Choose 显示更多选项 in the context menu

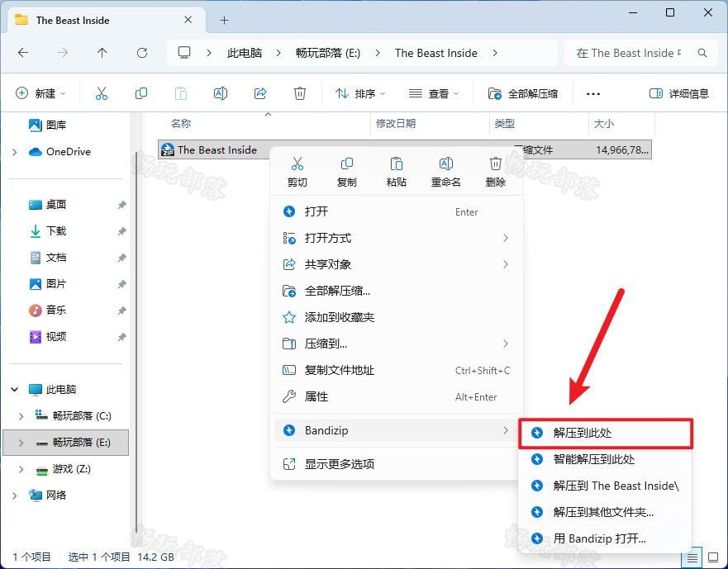tap(397, 464)
